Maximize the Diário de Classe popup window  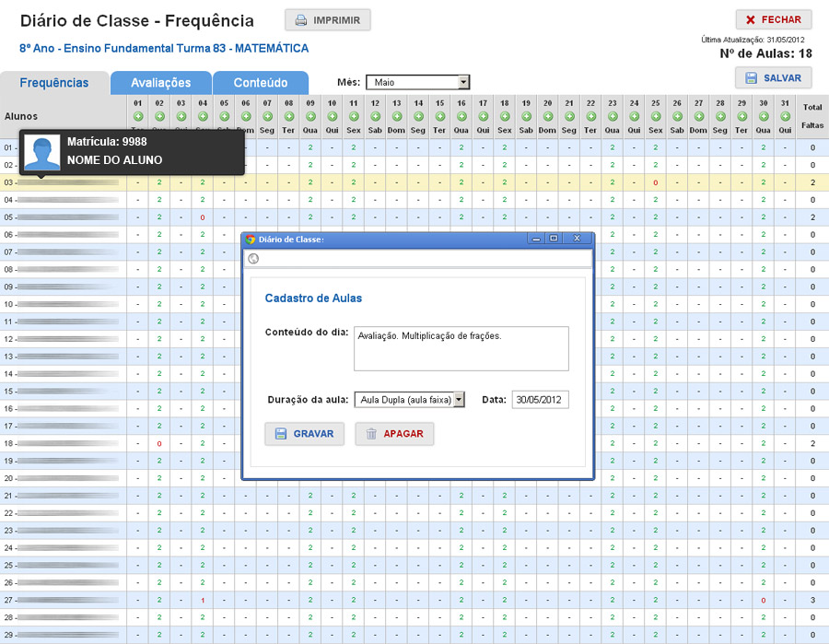554,239
